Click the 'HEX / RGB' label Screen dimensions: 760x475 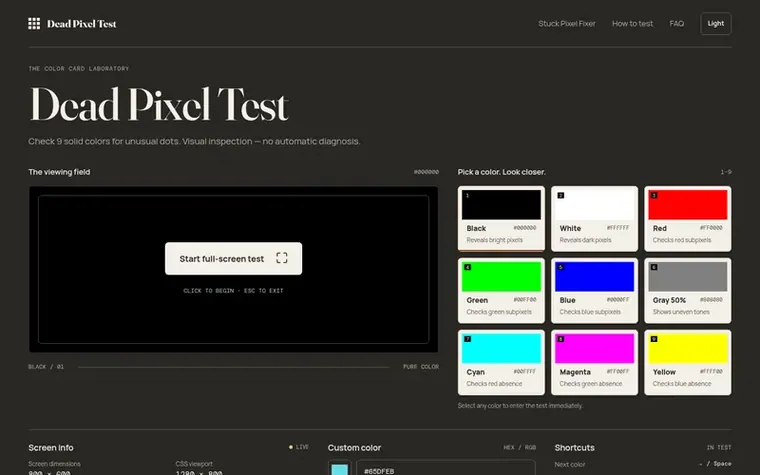tap(520, 447)
